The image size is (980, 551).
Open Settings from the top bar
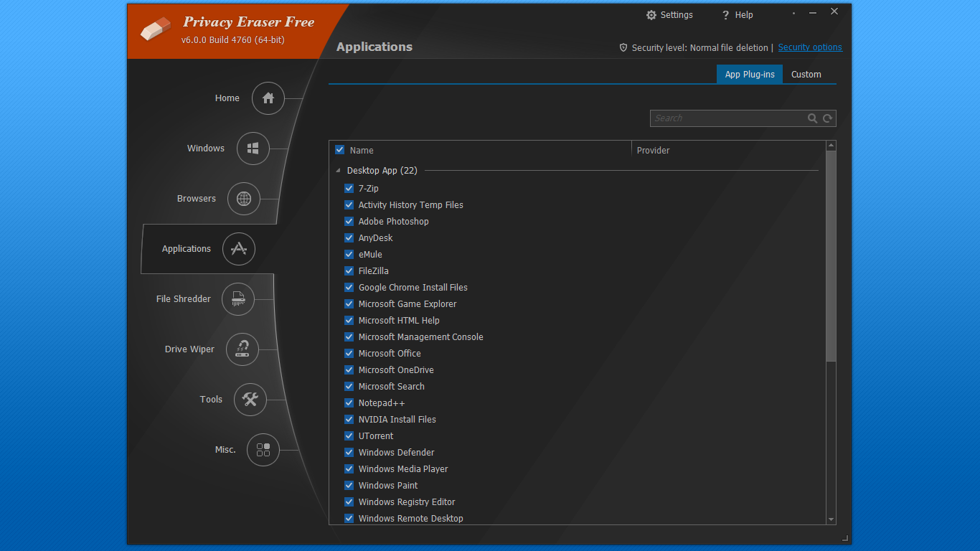[669, 14]
